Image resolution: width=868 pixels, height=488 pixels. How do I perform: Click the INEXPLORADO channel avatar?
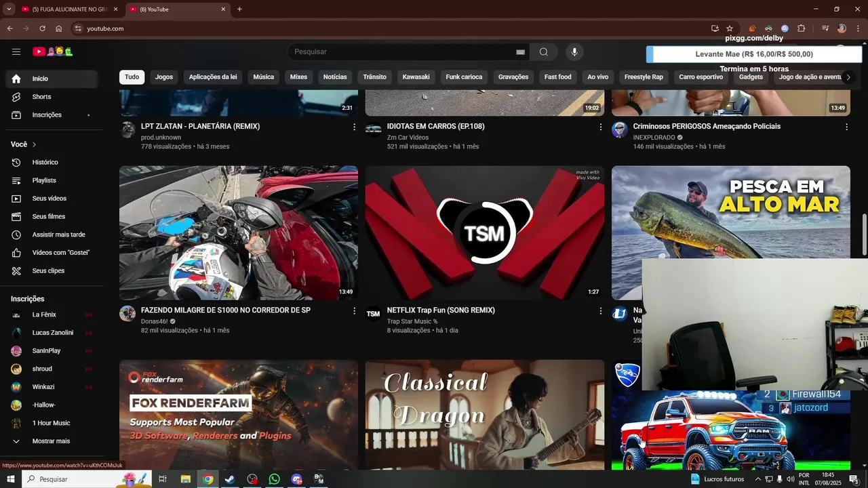[x=620, y=129]
